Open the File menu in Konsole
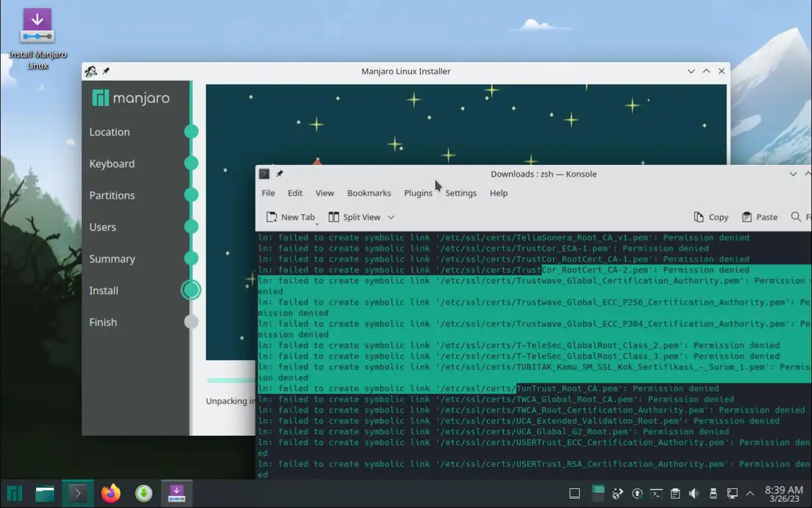Viewport: 812px width, 508px height. tap(268, 193)
